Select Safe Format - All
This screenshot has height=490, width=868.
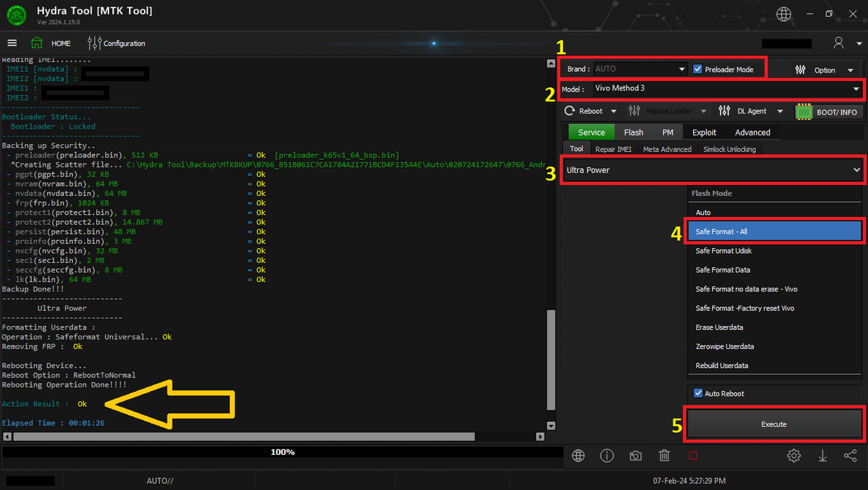pos(774,232)
